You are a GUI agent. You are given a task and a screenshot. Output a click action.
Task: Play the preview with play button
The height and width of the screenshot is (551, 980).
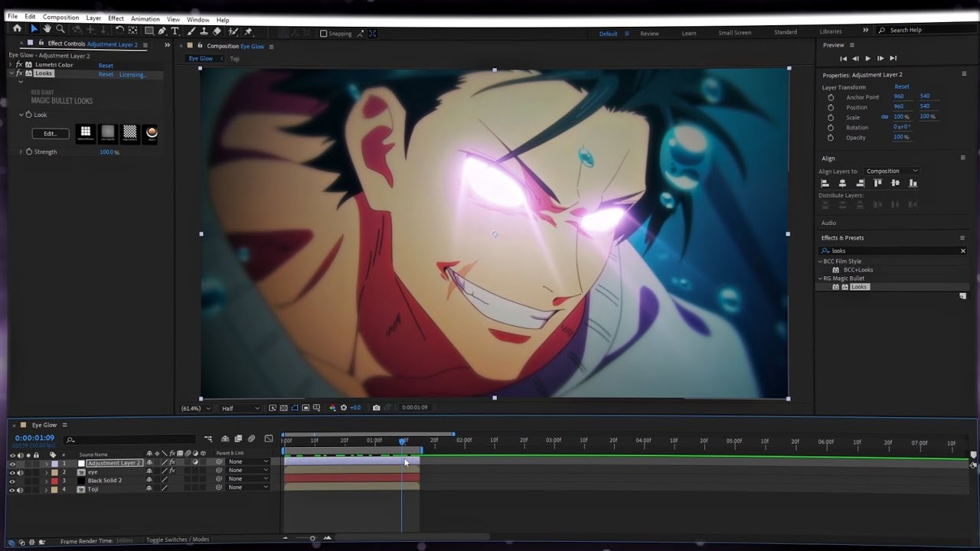[x=867, y=58]
